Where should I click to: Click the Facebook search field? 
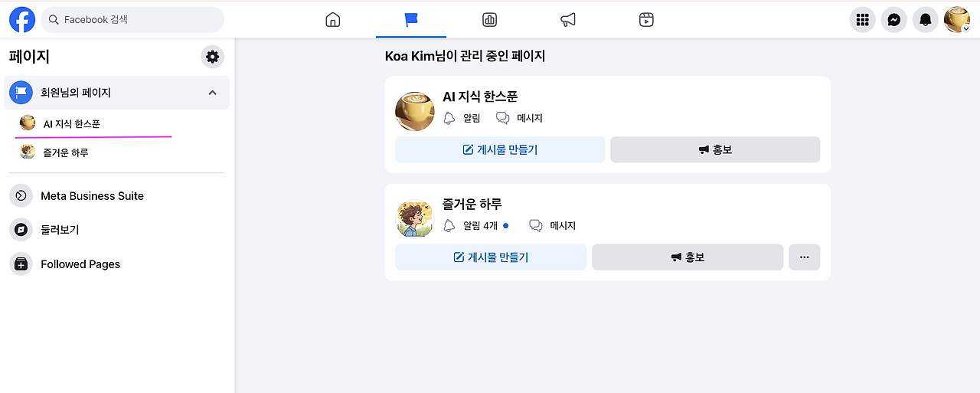(132, 20)
